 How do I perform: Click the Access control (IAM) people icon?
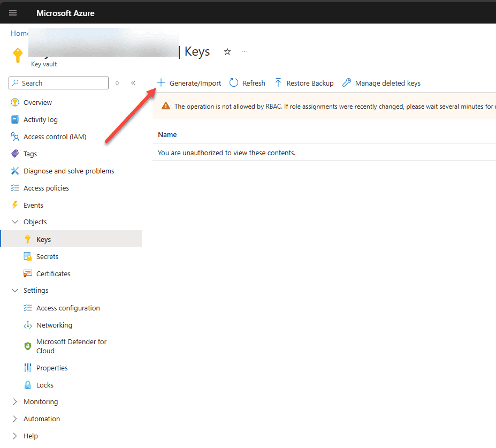[15, 136]
